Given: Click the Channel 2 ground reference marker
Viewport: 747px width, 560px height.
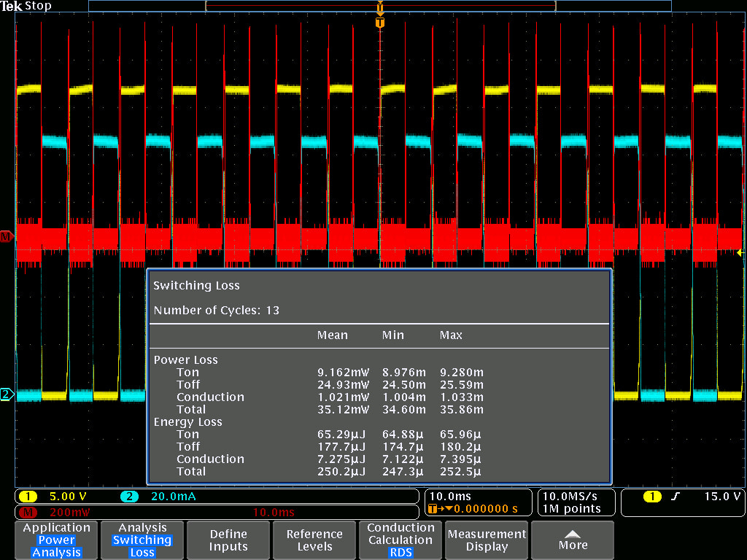Looking at the screenshot, I should click(6, 392).
